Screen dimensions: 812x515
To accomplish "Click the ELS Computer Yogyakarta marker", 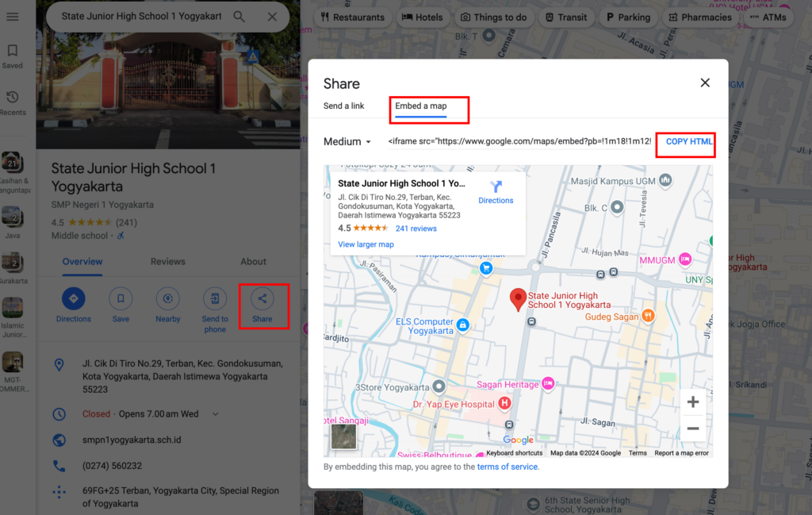I will [x=463, y=325].
